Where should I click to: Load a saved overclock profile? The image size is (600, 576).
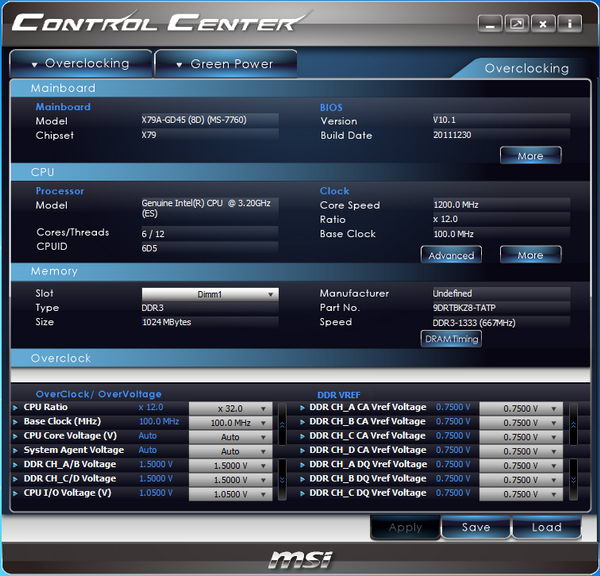pos(546,527)
